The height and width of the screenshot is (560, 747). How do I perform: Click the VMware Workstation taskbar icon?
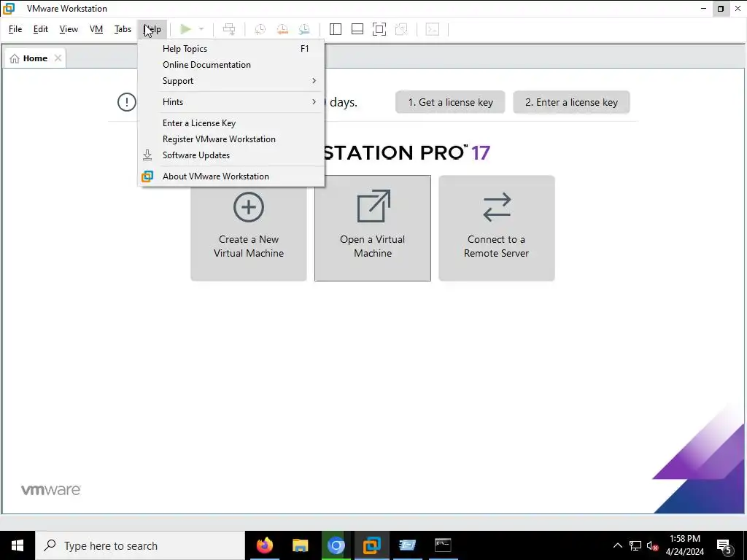click(x=371, y=545)
